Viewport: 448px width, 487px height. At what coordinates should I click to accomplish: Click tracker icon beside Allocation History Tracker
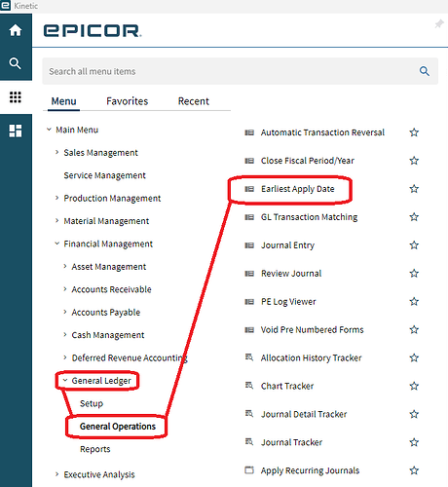tap(249, 357)
